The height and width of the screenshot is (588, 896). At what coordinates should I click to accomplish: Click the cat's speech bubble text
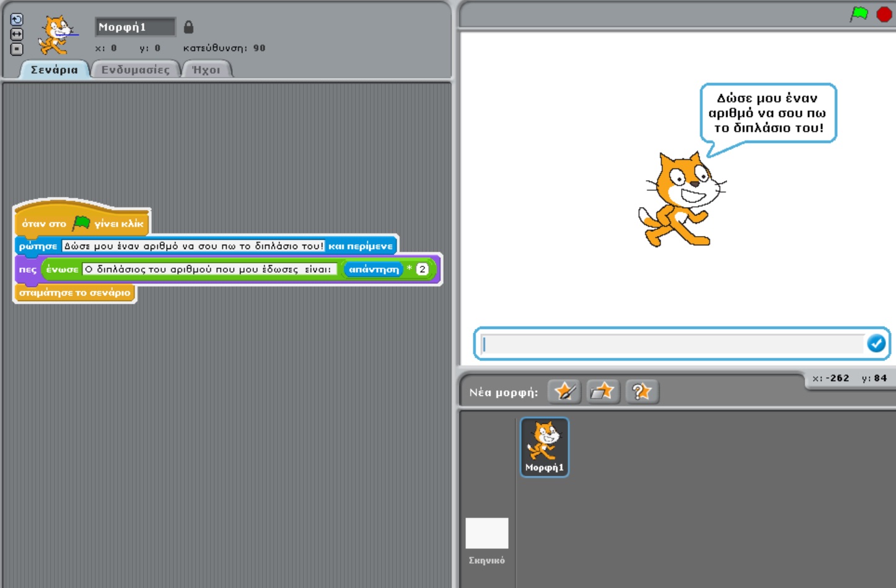[768, 113]
